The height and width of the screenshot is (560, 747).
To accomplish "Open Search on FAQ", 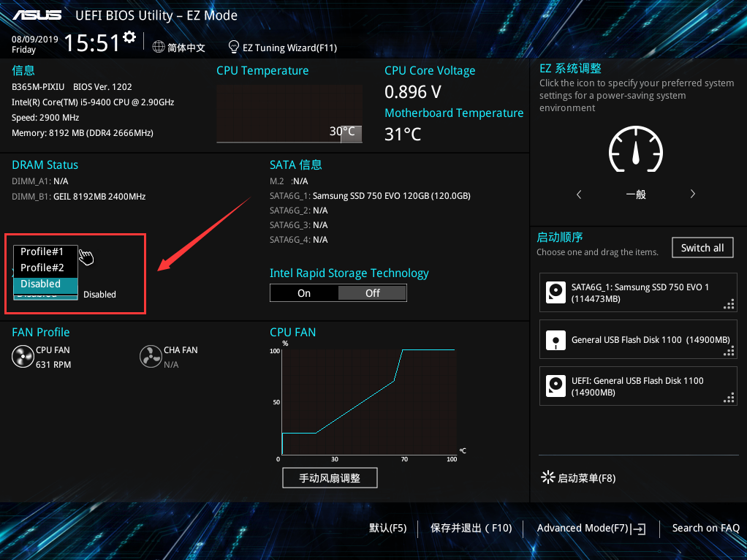I will 705,528.
